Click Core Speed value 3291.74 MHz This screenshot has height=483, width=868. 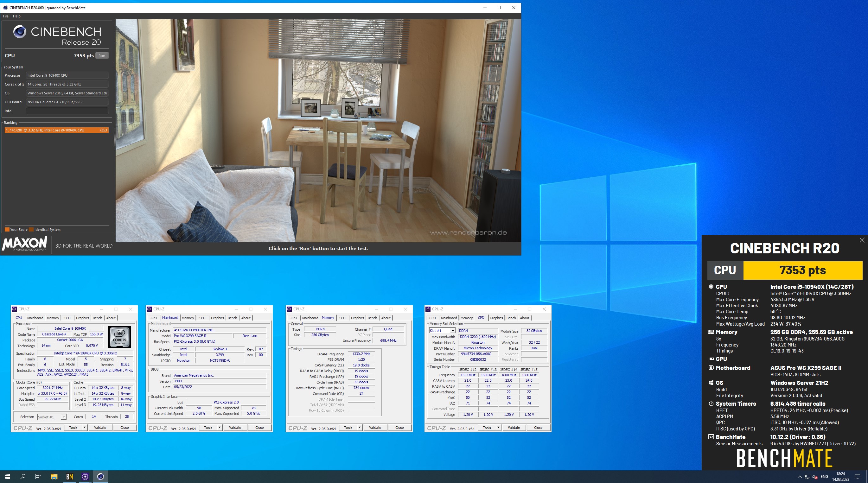pos(53,388)
